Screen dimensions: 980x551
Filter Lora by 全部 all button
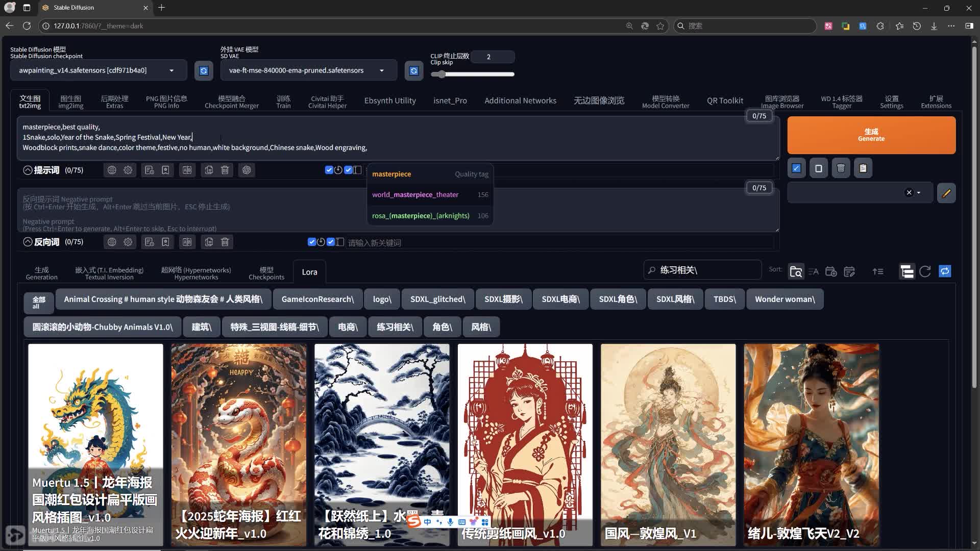(x=39, y=302)
